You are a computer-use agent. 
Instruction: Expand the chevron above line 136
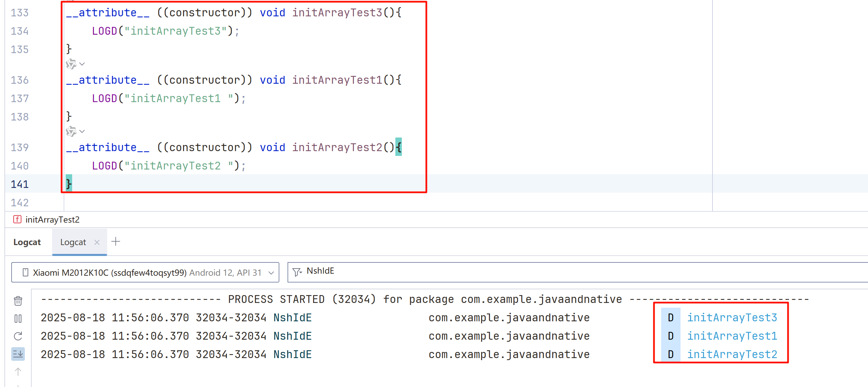(x=82, y=64)
